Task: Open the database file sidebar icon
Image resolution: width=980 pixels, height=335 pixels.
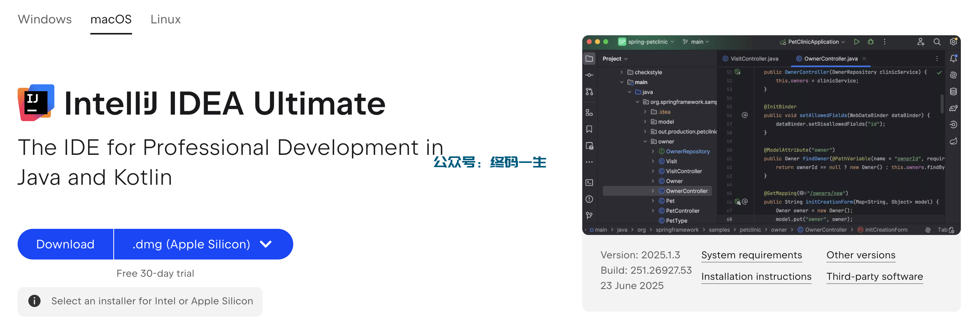Action: 590,146
